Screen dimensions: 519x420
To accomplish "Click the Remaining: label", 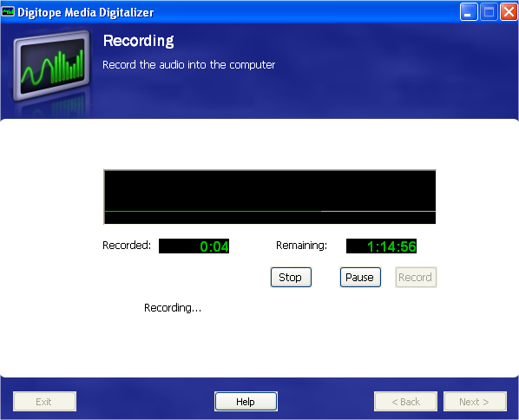I will tap(301, 246).
